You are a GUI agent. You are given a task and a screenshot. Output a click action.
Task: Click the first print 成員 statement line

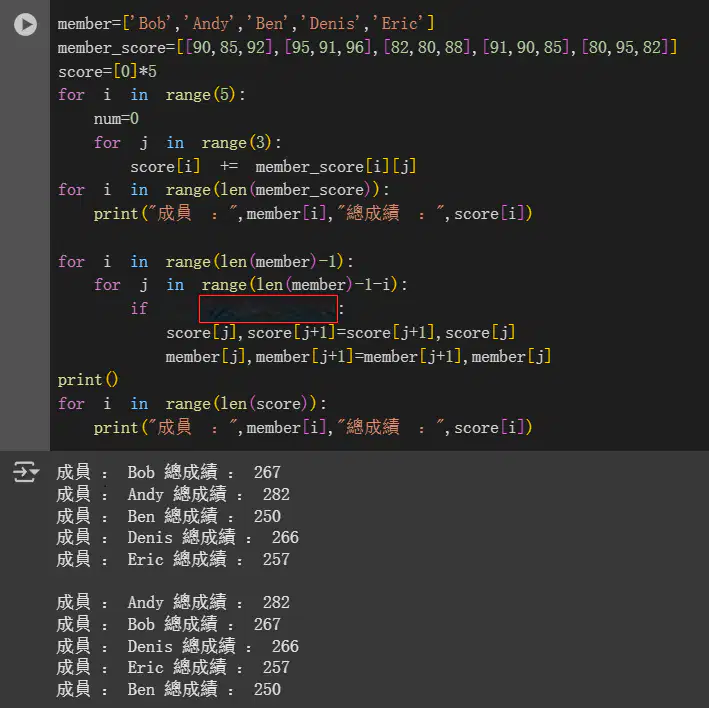[x=313, y=214]
